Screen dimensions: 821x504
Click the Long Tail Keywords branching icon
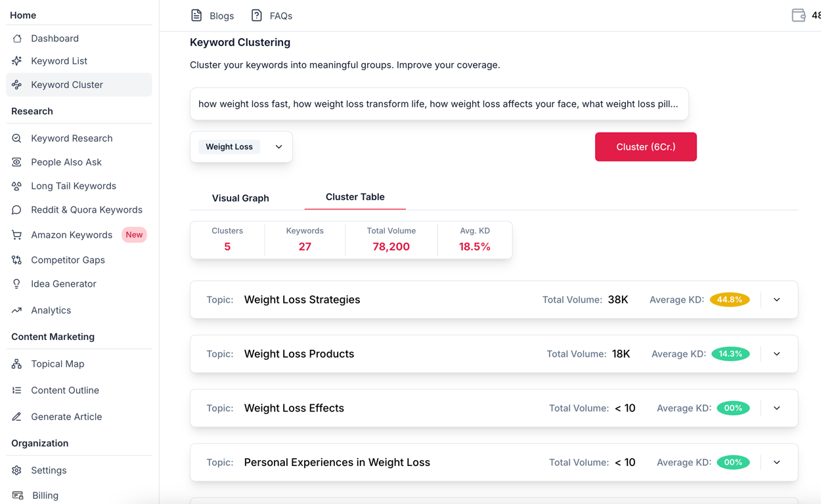pos(18,186)
